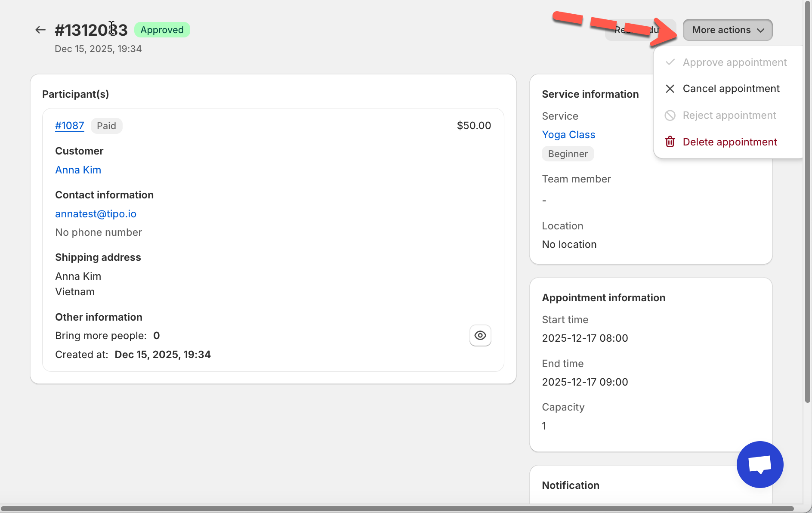Select Approve appointment menu entry

tap(735, 62)
